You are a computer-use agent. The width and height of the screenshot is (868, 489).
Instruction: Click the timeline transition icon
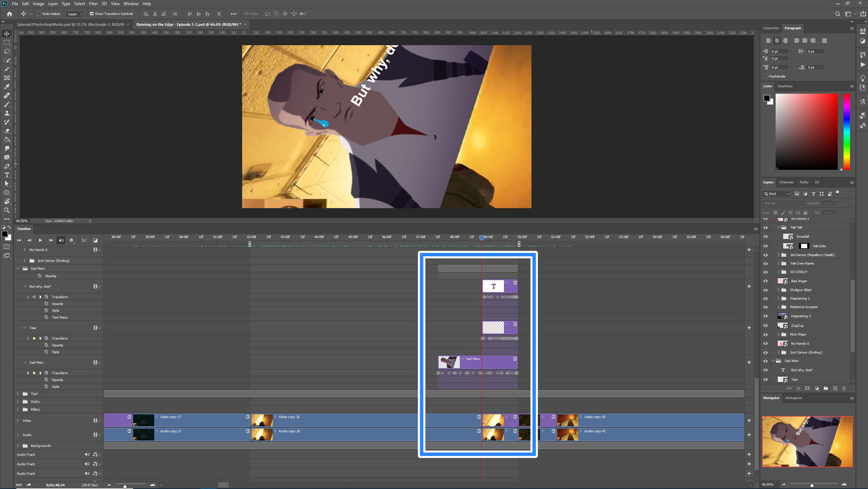click(95, 240)
